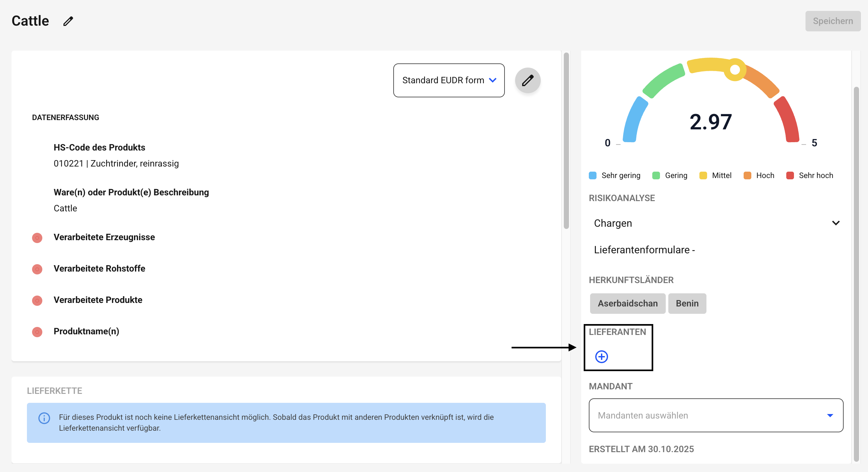Click the Sehr gering blue legend swatch
The height and width of the screenshot is (472, 868).
click(592, 175)
